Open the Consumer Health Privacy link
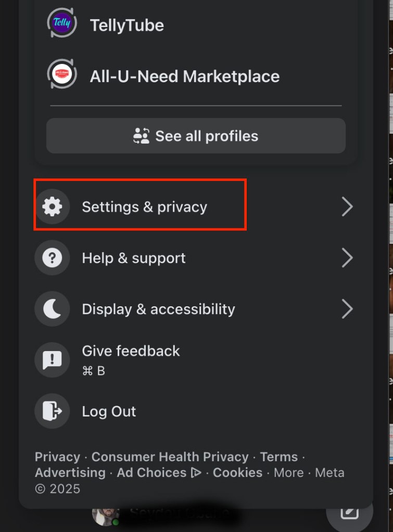Viewport: 393px width, 532px height. 170,457
